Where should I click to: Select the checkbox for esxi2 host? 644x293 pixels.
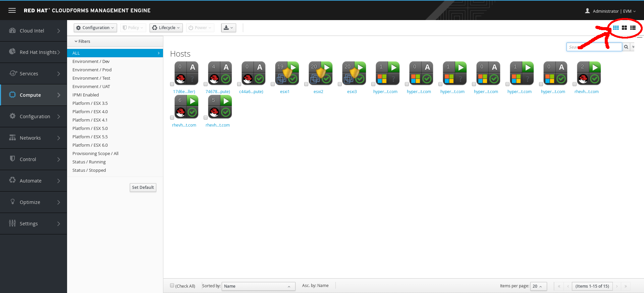(306, 84)
